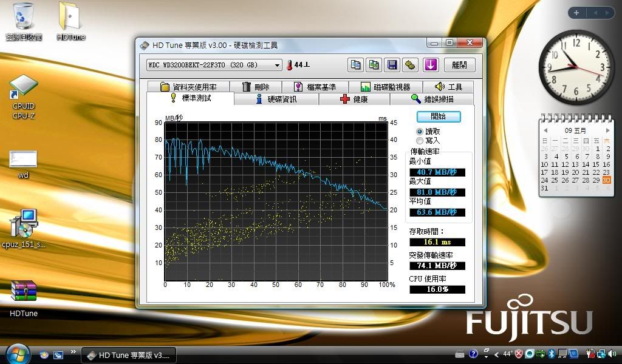Go to next month in calendar gadget
Viewport: 622px width, 364px height.
tap(607, 130)
